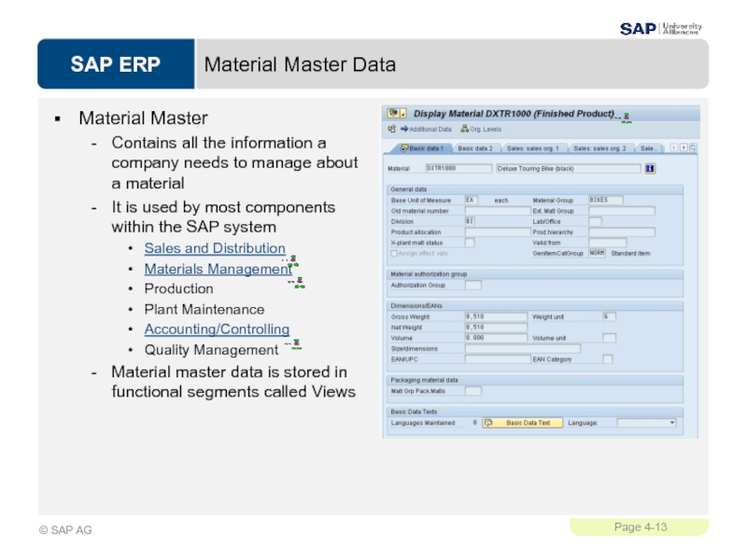Select the Old material number field
Screen dimensions: 747x560
[x=498, y=211]
